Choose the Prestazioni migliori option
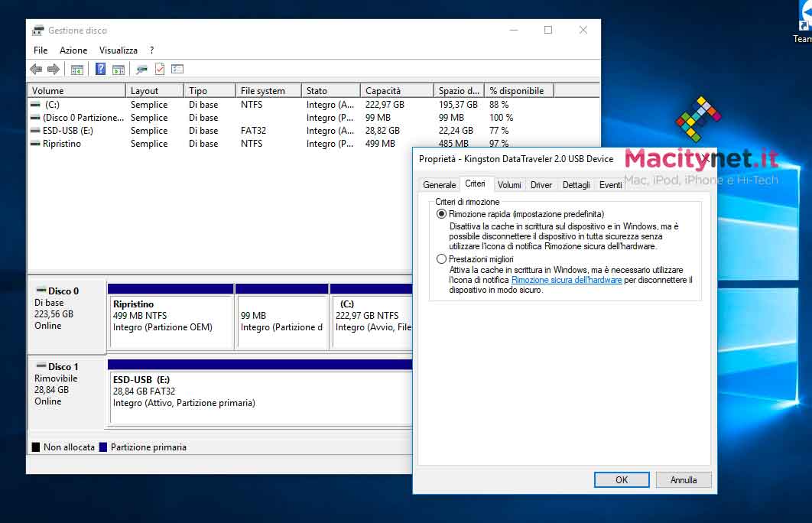Viewport: 812px width, 523px height. [x=441, y=259]
